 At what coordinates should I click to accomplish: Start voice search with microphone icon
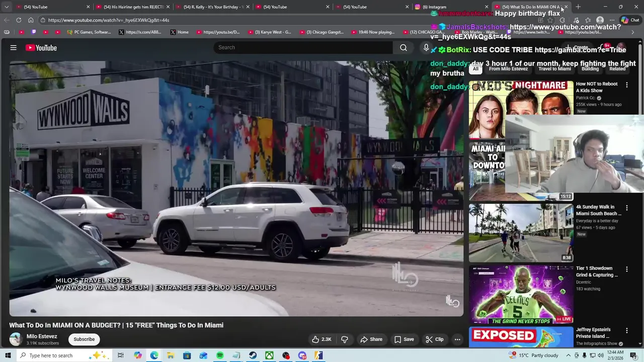click(x=426, y=47)
